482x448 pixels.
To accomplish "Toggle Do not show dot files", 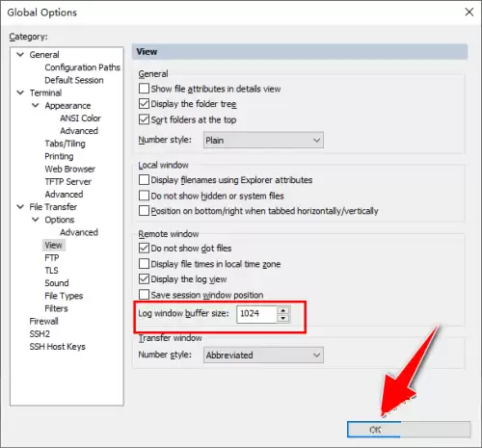I will (x=144, y=248).
